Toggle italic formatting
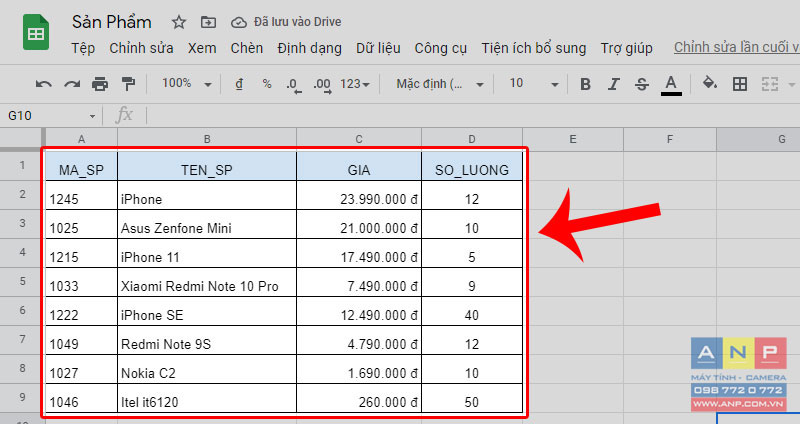 [x=613, y=84]
